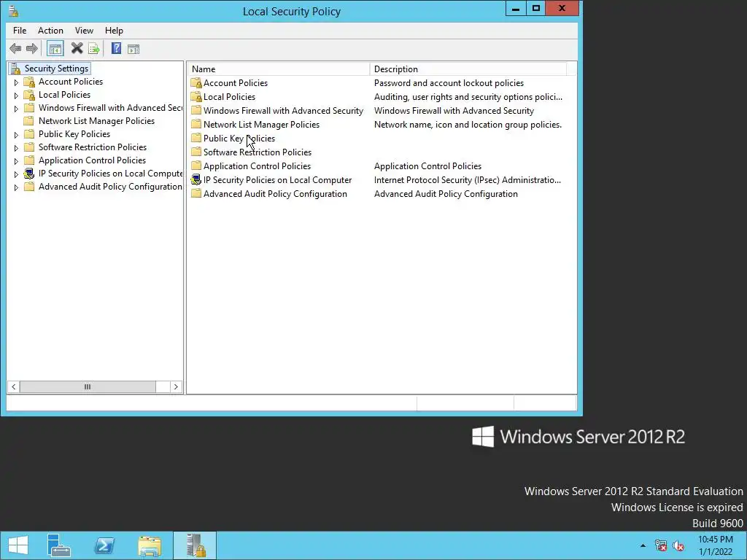Viewport: 747px width, 560px height.
Task: Expand Windows Firewall with Advanced Security node
Action: tap(16, 109)
